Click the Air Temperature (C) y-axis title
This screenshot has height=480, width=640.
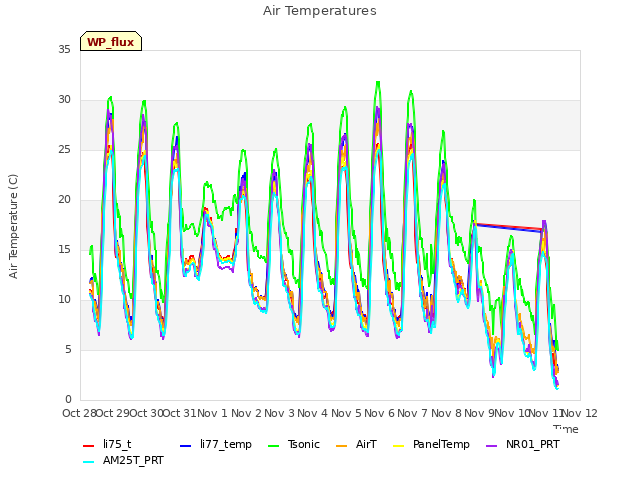[x=13, y=227]
